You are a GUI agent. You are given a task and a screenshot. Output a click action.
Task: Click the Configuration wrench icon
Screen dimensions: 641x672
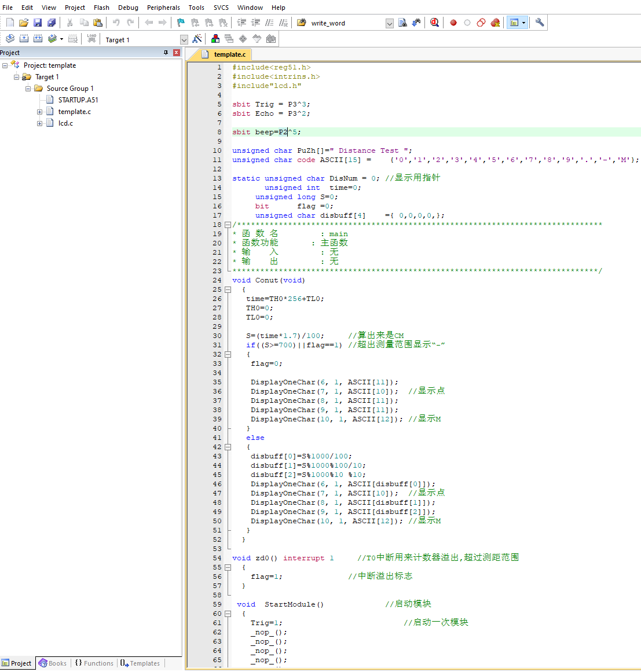pos(540,23)
